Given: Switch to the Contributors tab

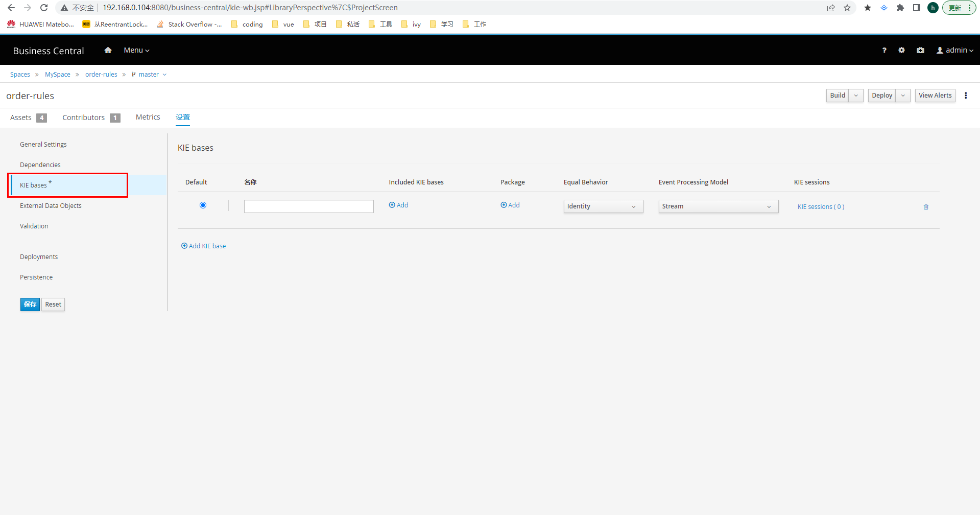Looking at the screenshot, I should (84, 118).
